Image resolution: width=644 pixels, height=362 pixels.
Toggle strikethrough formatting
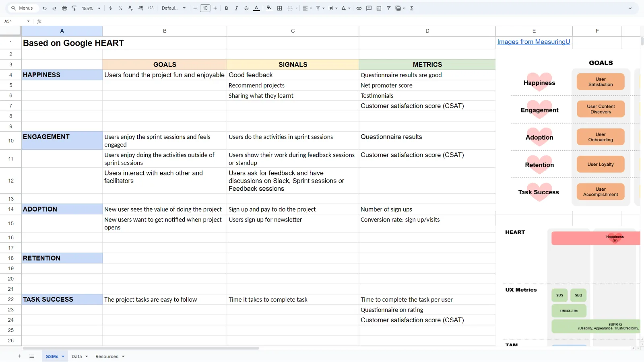pos(246,8)
